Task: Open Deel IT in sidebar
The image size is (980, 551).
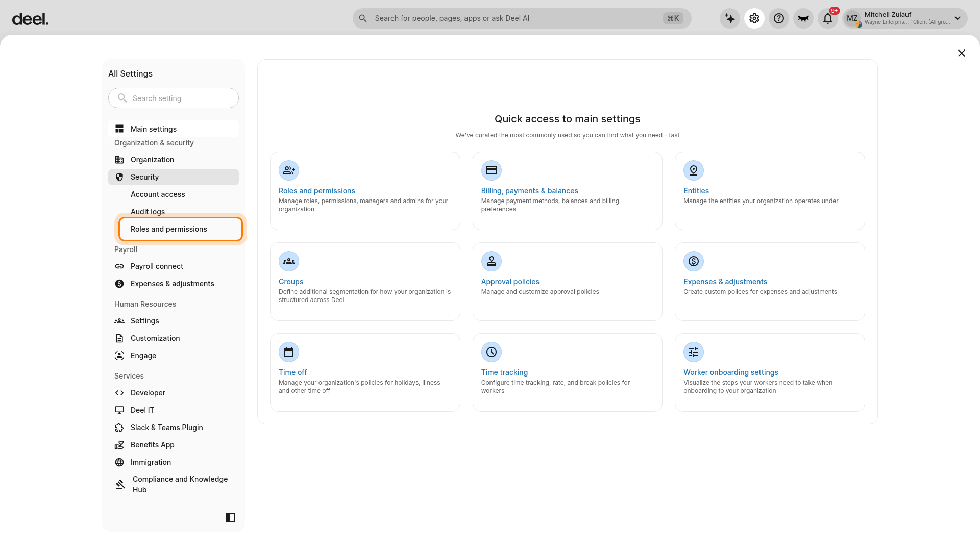Action: coord(174,410)
